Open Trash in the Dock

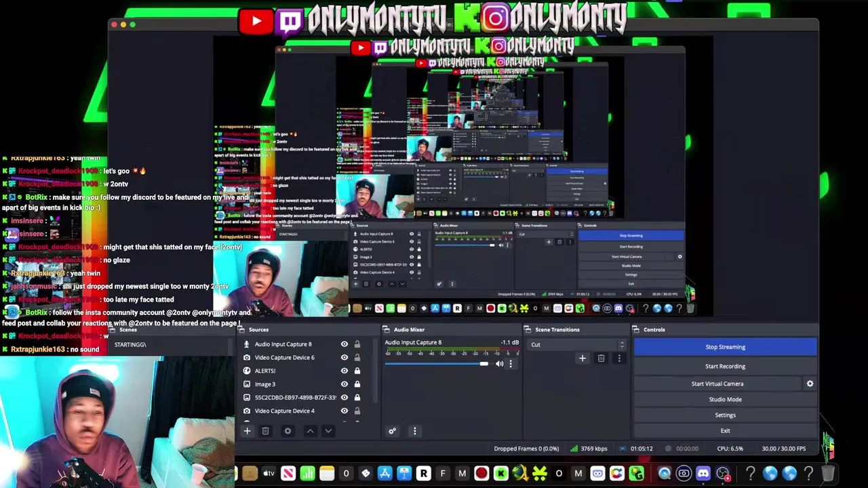click(828, 473)
